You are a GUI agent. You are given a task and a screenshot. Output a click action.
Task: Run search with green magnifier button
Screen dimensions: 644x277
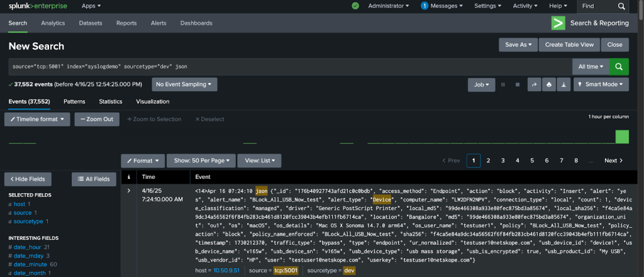(x=619, y=66)
